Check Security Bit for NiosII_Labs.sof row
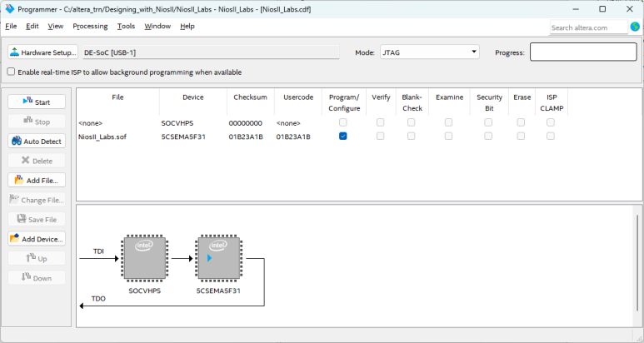This screenshot has height=343, width=644. 488,136
